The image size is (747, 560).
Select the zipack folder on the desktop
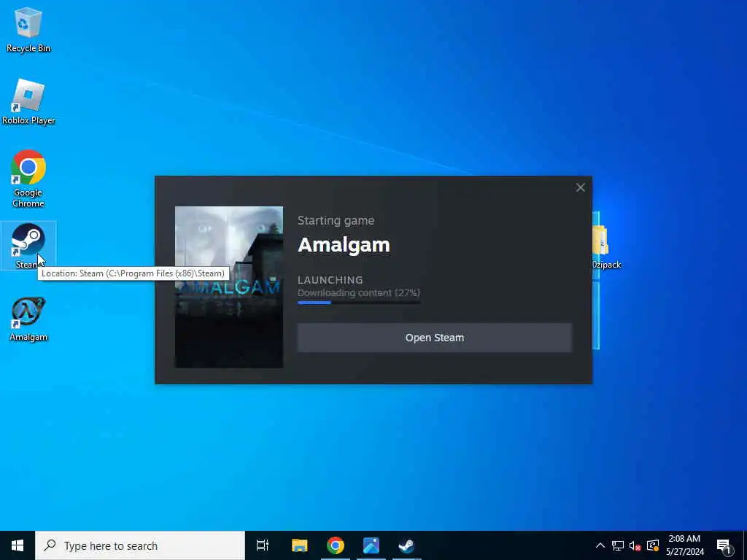click(606, 247)
